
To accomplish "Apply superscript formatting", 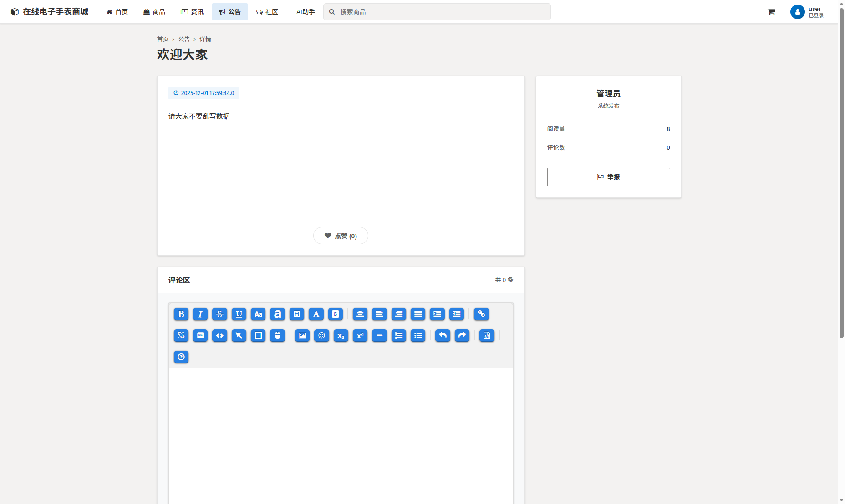I will click(x=360, y=336).
